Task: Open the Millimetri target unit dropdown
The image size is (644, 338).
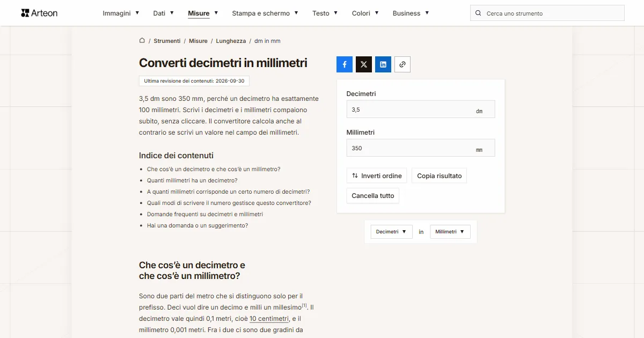Action: 450,232
